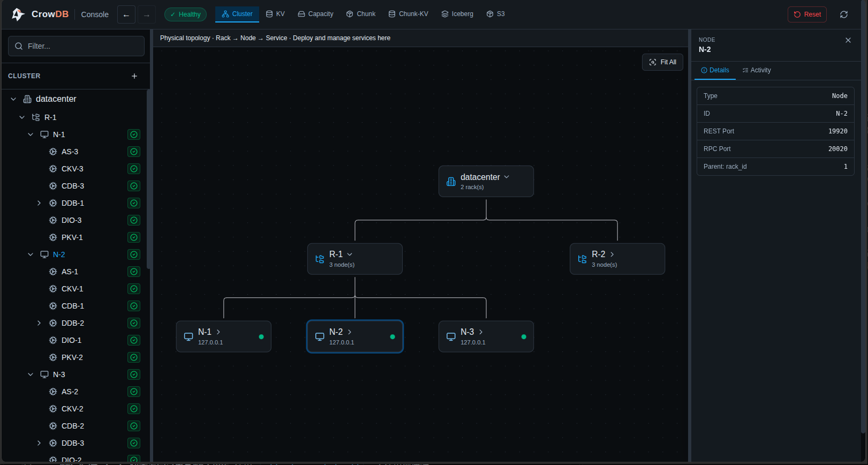Viewport: 868px width, 465px height.
Task: Click the monitor icon on N-1 canvas card
Action: point(188,336)
